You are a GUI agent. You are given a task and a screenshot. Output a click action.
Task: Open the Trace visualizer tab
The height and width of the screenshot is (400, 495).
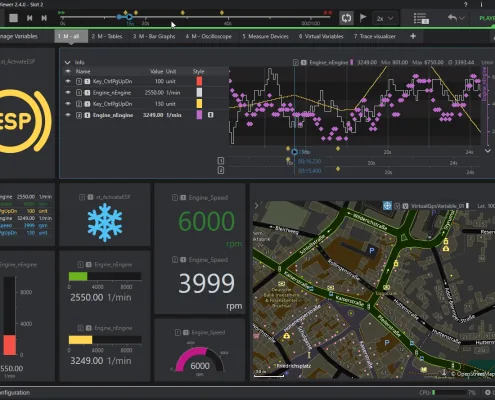pos(375,36)
